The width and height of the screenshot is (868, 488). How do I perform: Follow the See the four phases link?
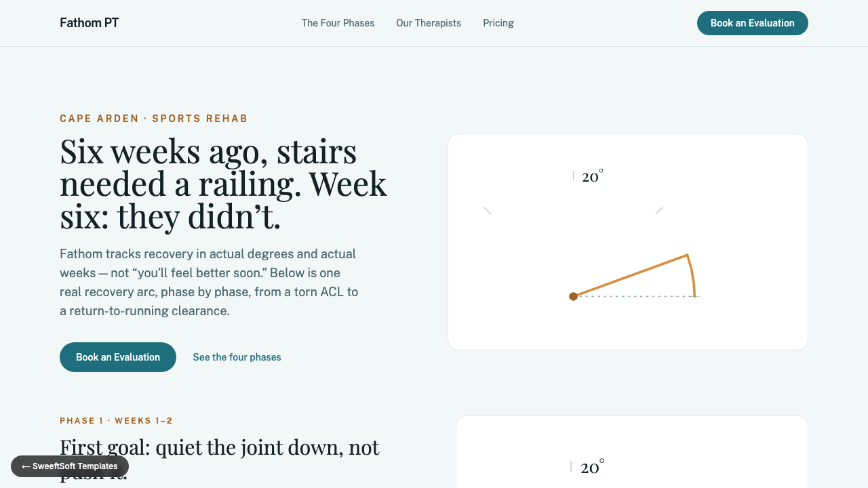click(237, 357)
